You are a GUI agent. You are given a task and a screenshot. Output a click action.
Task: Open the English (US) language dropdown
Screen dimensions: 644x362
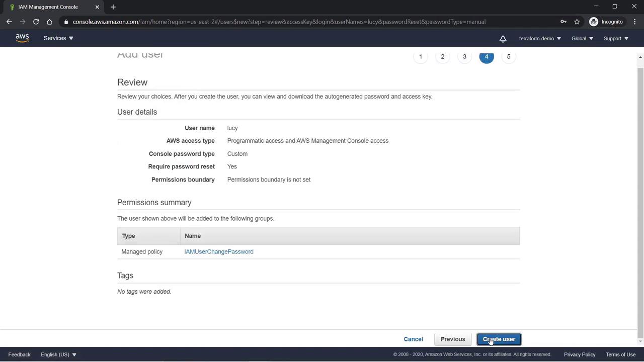click(x=58, y=354)
